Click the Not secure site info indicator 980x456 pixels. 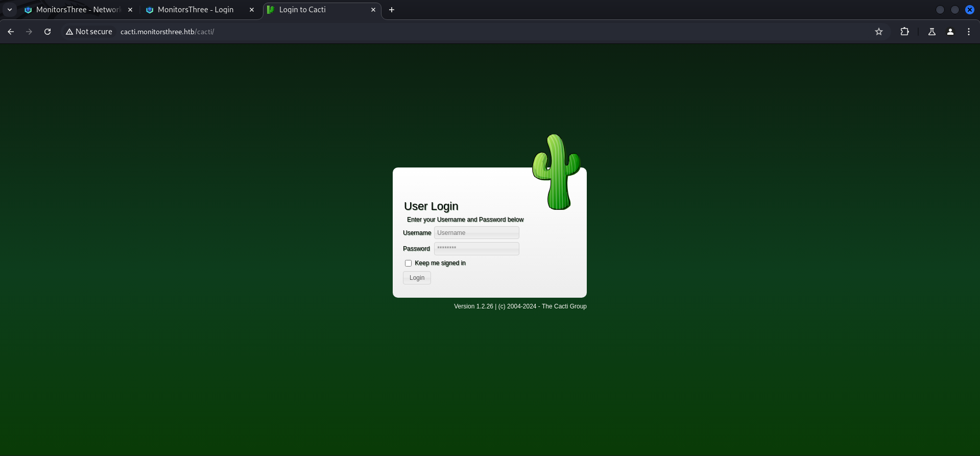[x=89, y=32]
